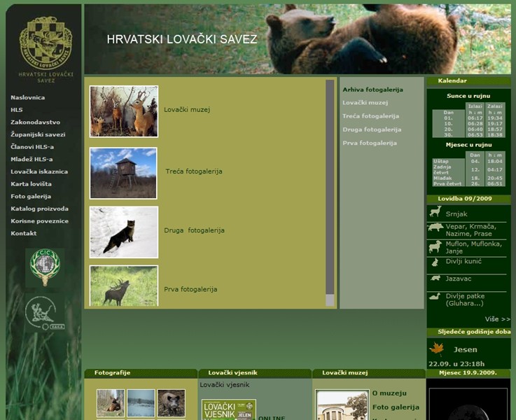The height and width of the screenshot is (420, 516).
Task: Click the Više >> link
Action: (498, 319)
